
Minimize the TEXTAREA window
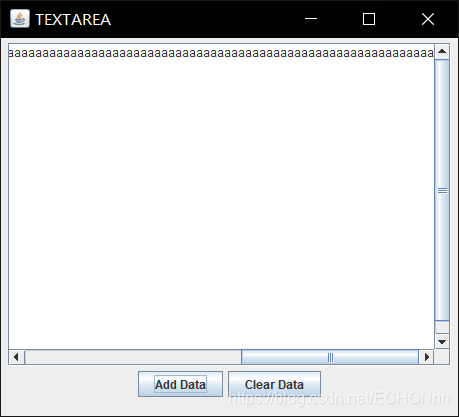point(311,19)
